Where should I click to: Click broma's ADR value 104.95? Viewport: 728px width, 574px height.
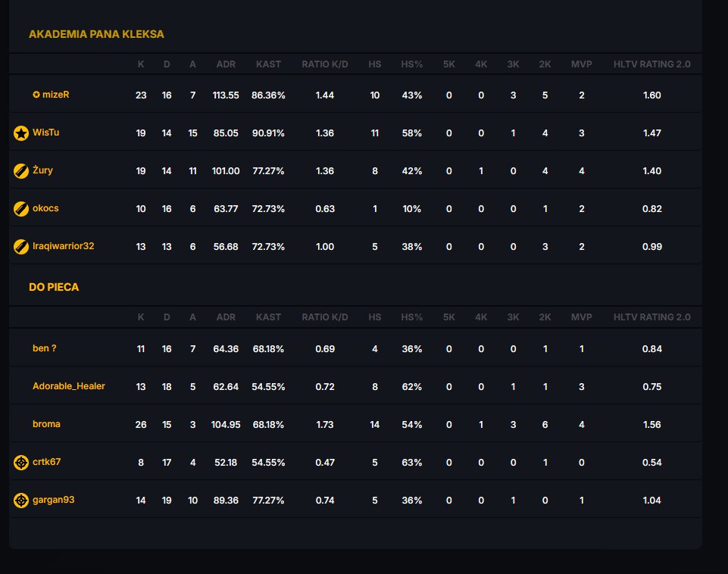pos(226,425)
